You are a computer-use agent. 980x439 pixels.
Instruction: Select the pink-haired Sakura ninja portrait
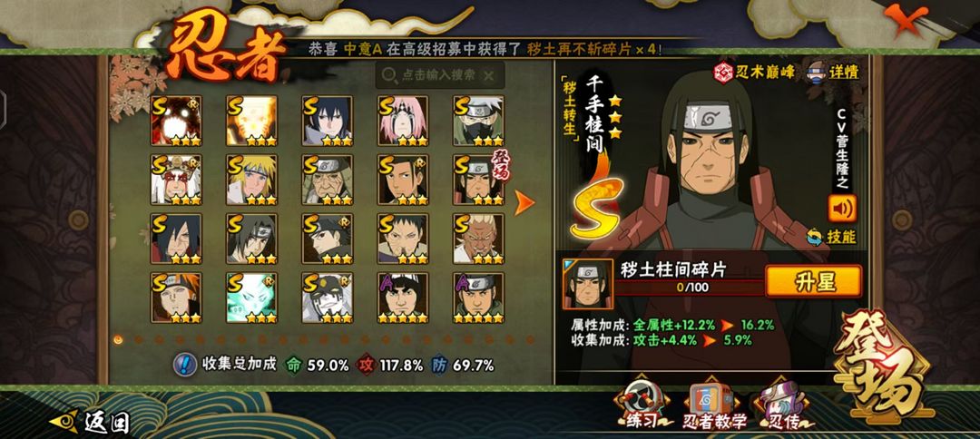tap(403, 122)
